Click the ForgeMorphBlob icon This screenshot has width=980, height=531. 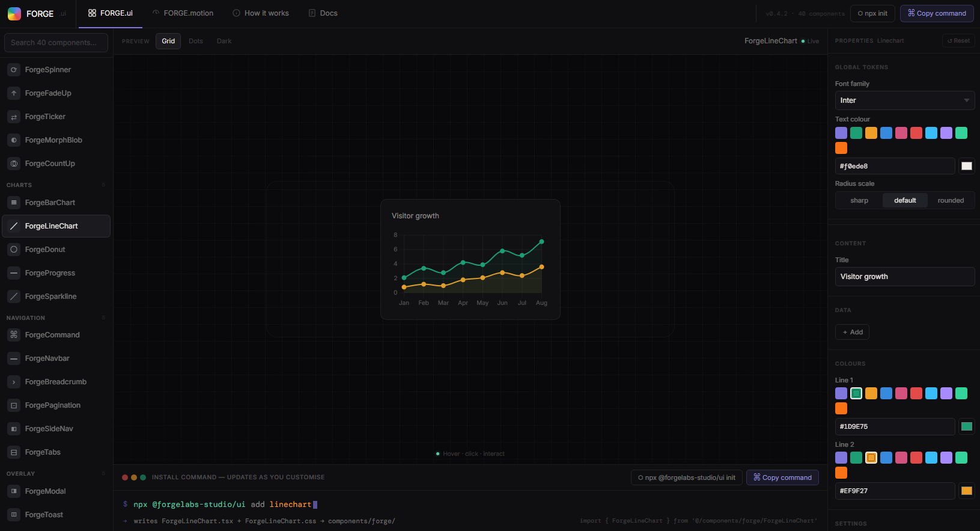point(14,140)
